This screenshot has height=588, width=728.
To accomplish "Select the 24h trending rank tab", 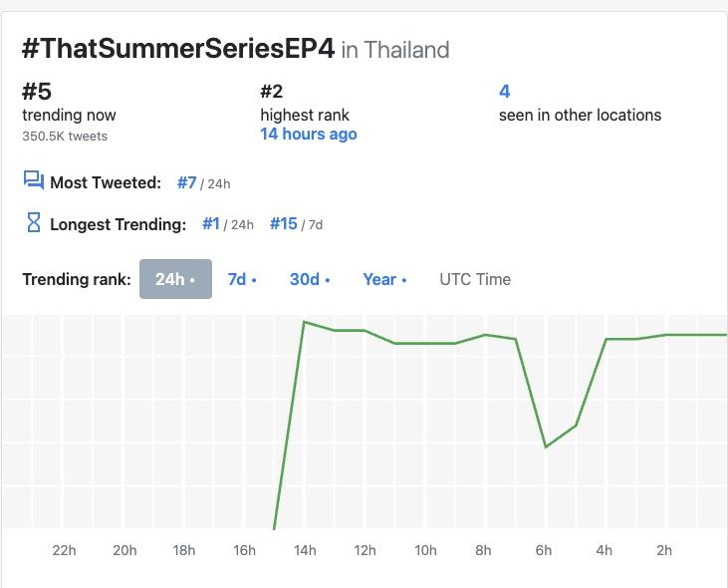I will pos(175,279).
